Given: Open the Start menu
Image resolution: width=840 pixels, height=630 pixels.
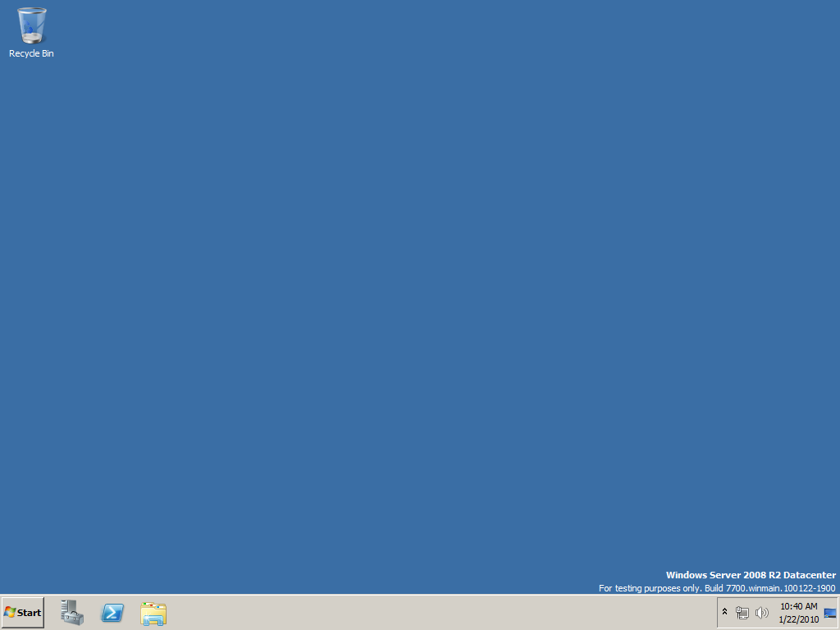Looking at the screenshot, I should (x=22, y=612).
